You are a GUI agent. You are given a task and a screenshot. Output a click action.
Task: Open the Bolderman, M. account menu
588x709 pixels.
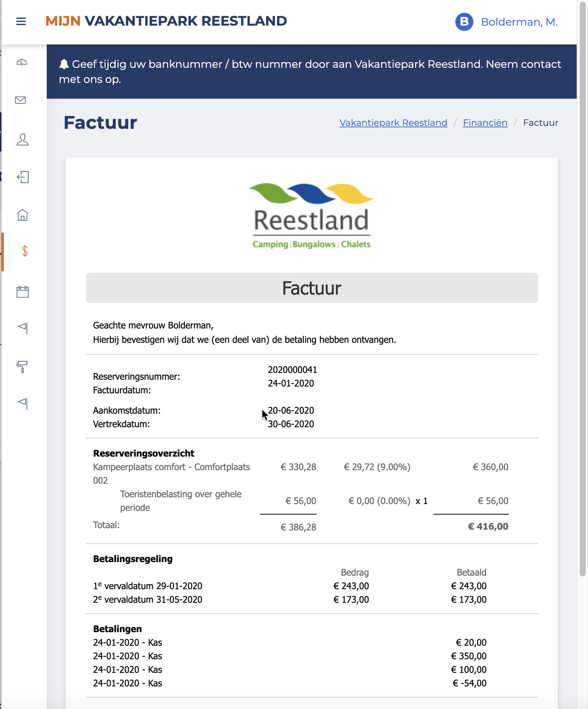(519, 22)
